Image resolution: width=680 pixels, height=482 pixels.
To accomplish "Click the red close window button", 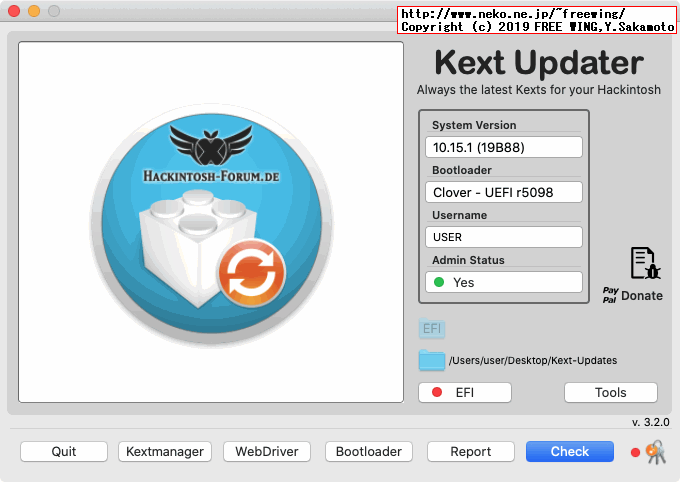I will point(14,11).
